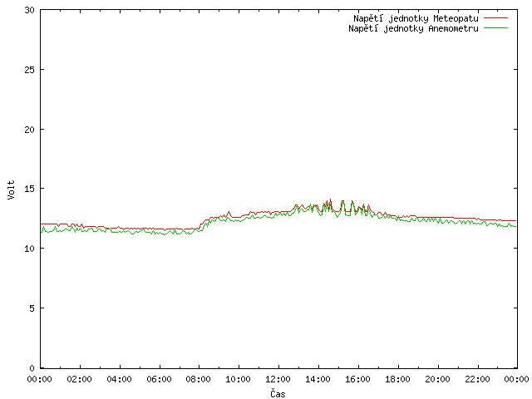Click the 'Volt' y-axis label

[x=11, y=190]
